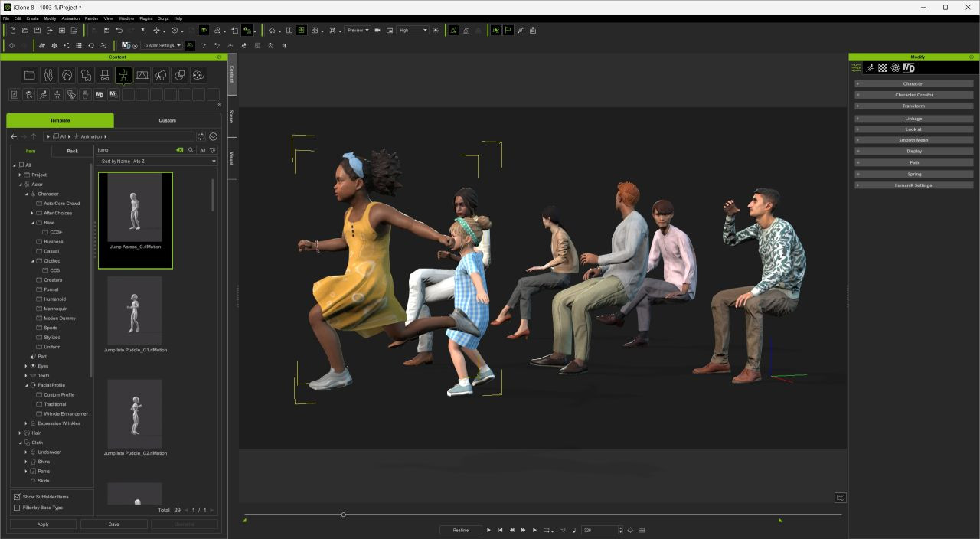
Task: Switch to the Custom tab
Action: pos(167,120)
